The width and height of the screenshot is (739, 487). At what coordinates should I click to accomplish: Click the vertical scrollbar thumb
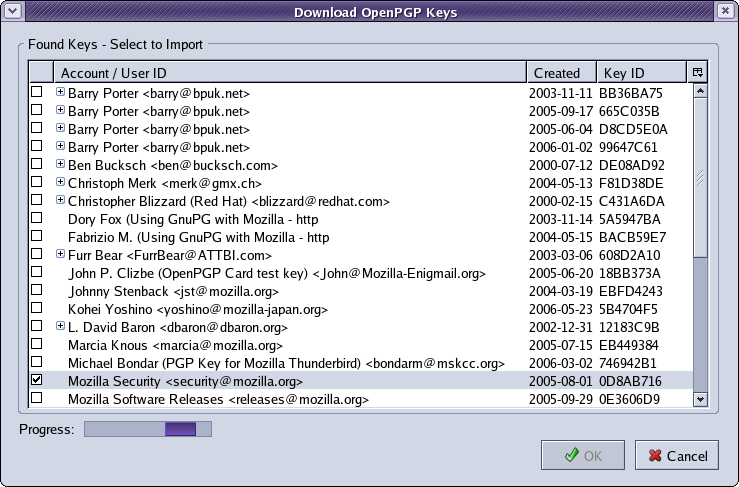(x=700, y=177)
